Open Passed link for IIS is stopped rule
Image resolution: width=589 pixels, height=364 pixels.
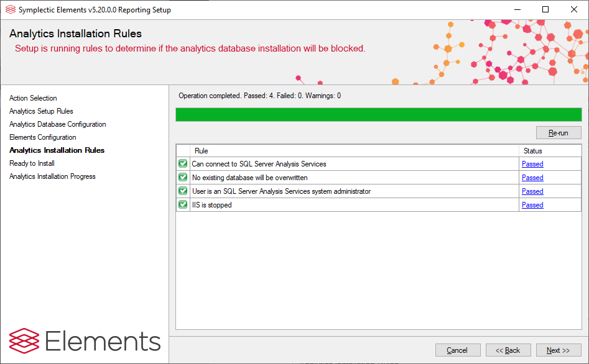[x=532, y=205]
